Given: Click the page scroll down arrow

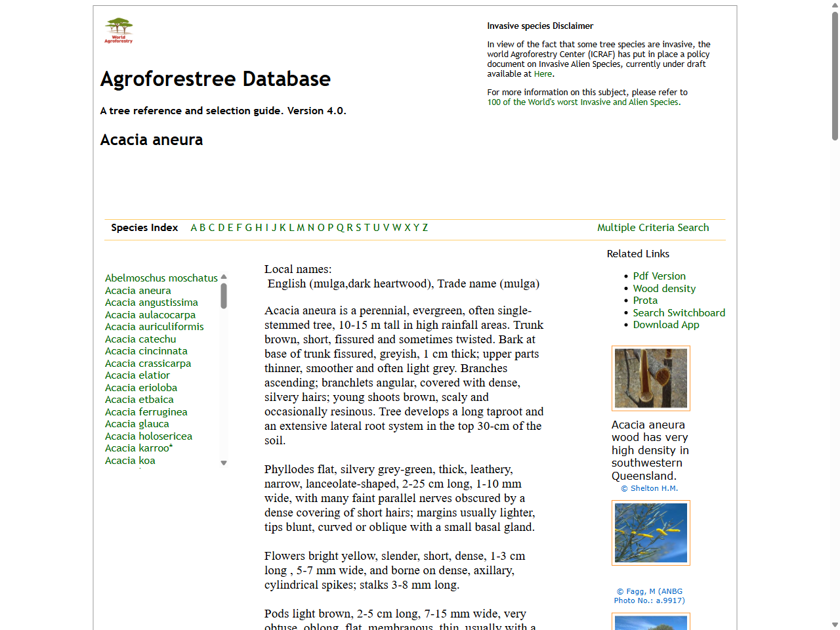Looking at the screenshot, I should coord(835,625).
